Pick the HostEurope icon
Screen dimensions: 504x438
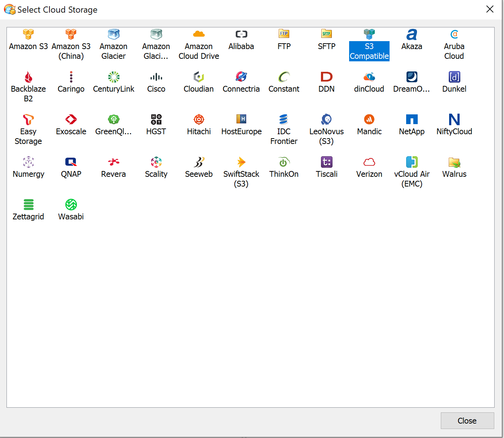(241, 119)
